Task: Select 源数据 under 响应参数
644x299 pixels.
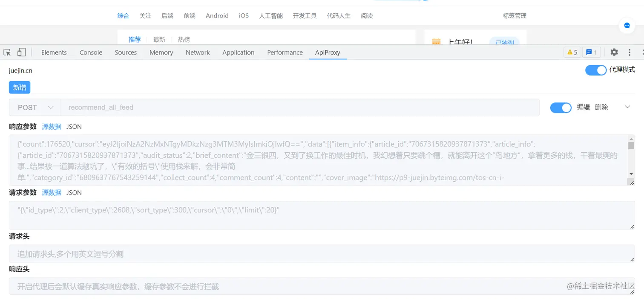Action: 52,127
